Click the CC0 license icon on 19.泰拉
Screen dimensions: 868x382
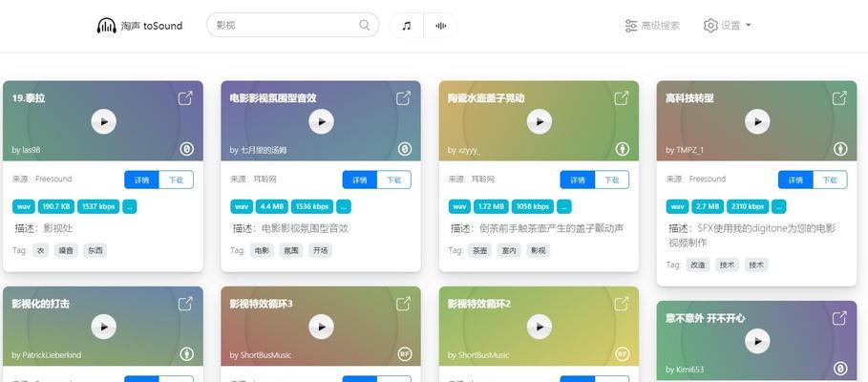pos(187,149)
